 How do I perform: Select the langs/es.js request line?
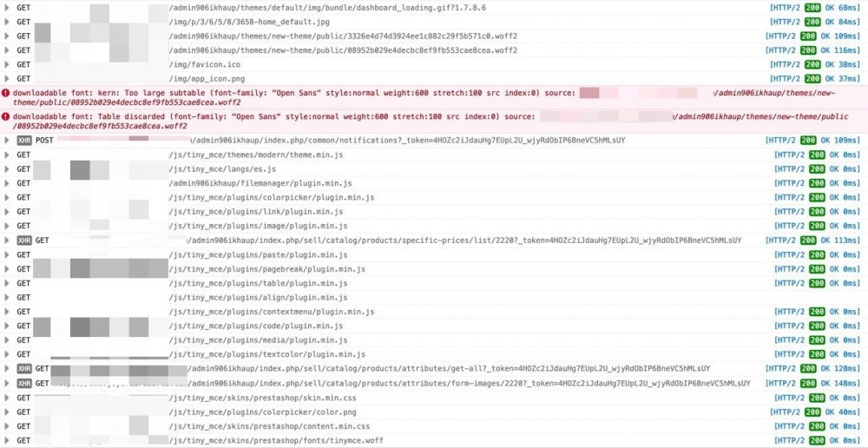(x=434, y=169)
